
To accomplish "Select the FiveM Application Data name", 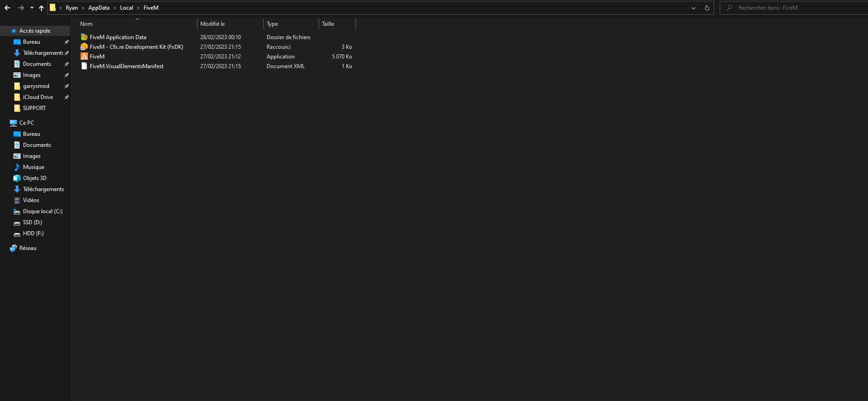I will point(118,37).
